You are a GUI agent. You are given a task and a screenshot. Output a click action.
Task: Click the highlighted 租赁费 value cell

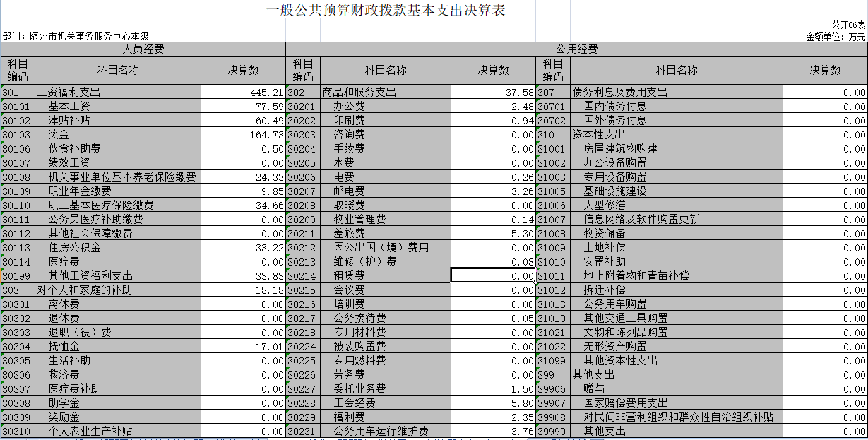click(493, 276)
